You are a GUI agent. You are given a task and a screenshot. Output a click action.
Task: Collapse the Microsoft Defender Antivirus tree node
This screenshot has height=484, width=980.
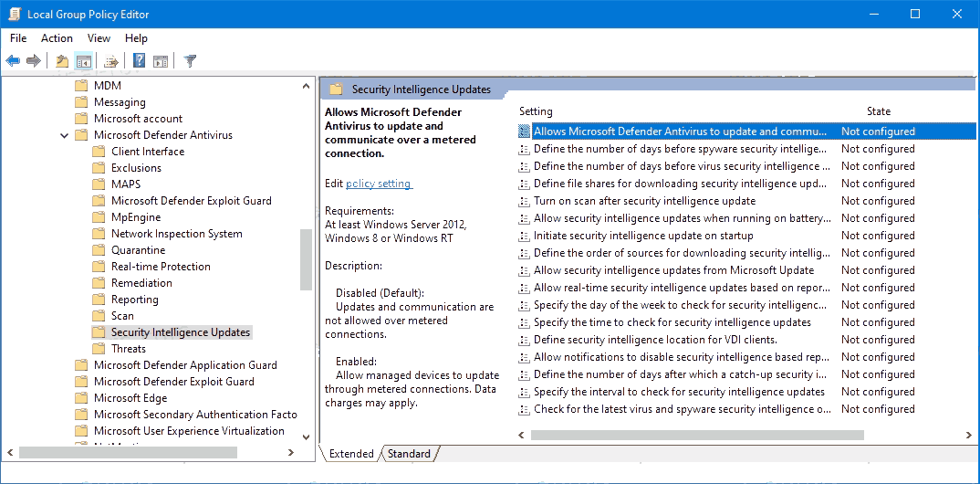coord(65,135)
